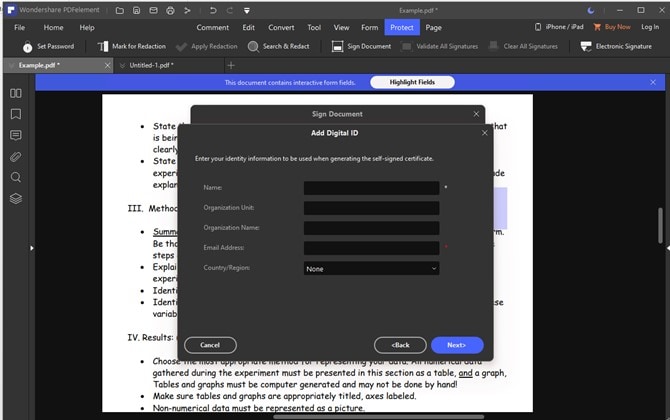Viewport: 670px width, 420px height.
Task: Click Clear All Signatures
Action: (523, 46)
